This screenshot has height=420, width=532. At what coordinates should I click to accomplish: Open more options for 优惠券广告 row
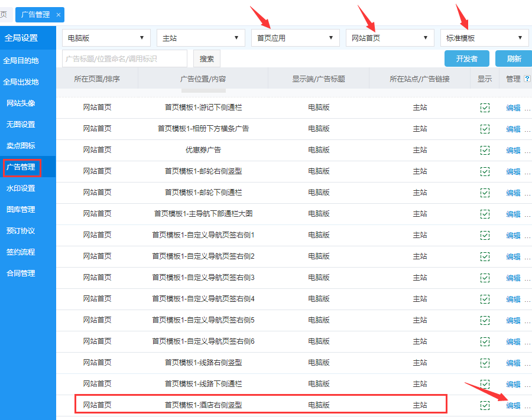[x=527, y=150]
